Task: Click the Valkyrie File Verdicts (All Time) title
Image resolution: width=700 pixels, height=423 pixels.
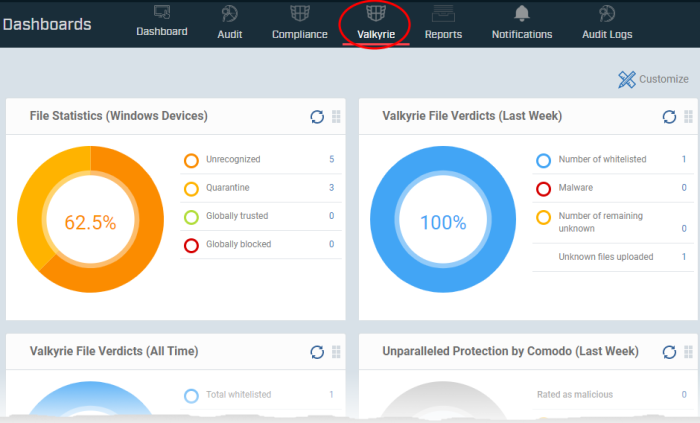Action: pyautogui.click(x=114, y=351)
